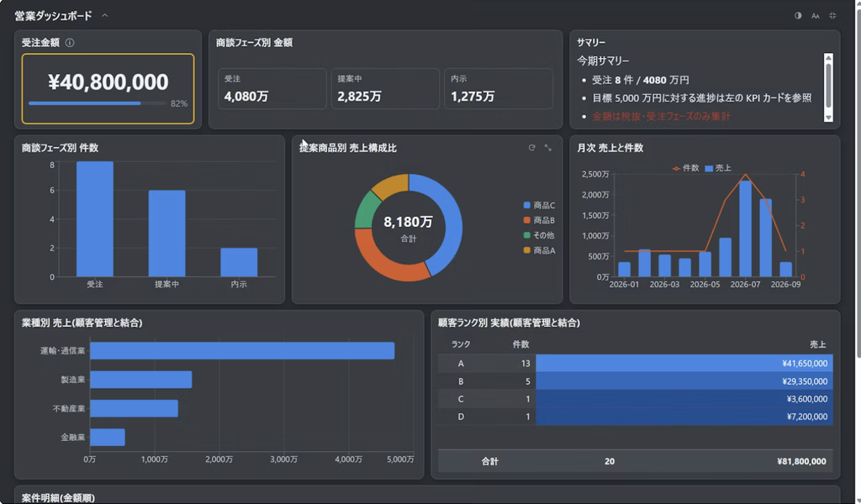Toggle the 商品A legend entry
This screenshot has width=861, height=504.
(x=539, y=250)
